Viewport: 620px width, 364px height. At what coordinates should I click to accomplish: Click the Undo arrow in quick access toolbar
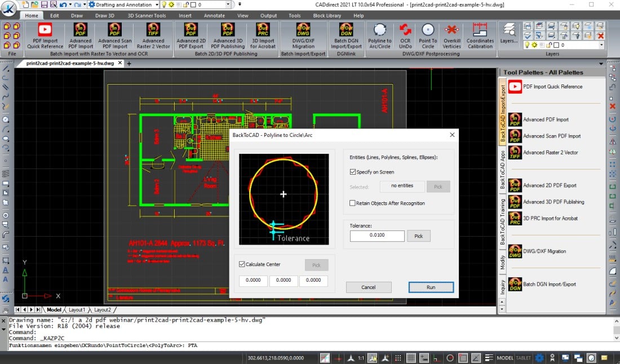(63, 5)
